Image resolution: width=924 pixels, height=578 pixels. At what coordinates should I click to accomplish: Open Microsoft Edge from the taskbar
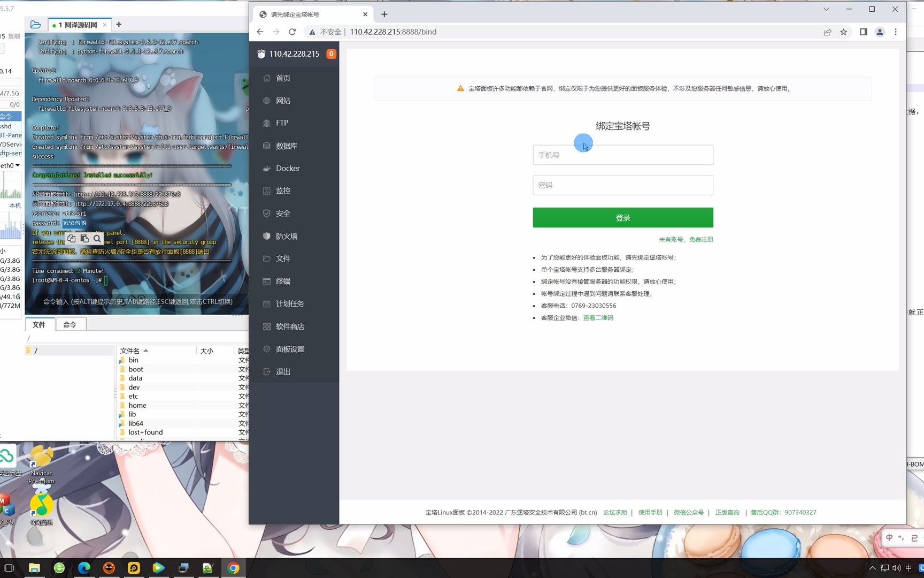[x=84, y=568]
